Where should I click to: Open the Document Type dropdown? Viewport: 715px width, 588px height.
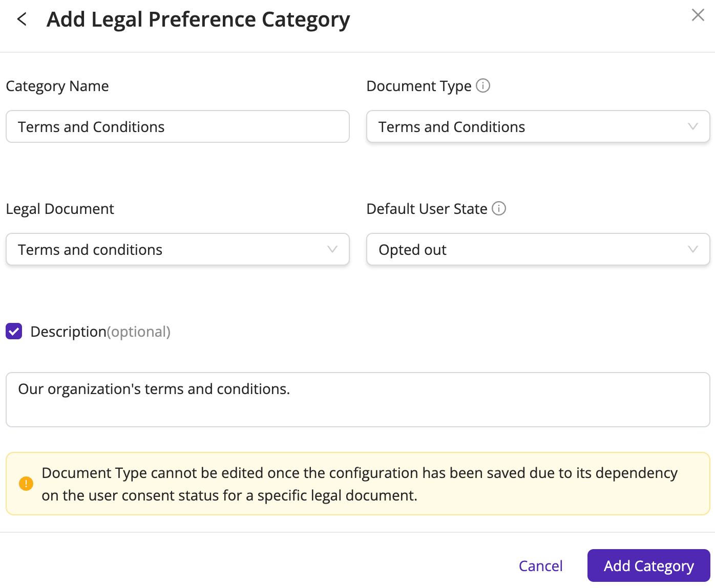538,126
